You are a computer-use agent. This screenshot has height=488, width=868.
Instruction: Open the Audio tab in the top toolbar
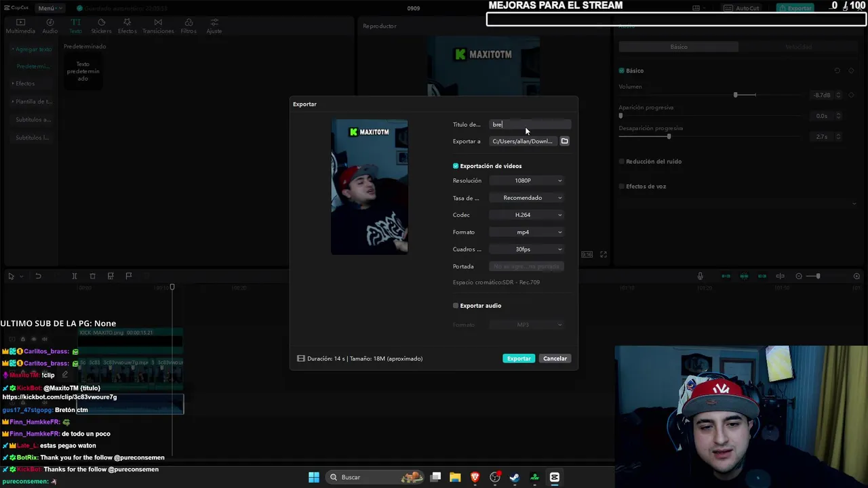click(50, 26)
